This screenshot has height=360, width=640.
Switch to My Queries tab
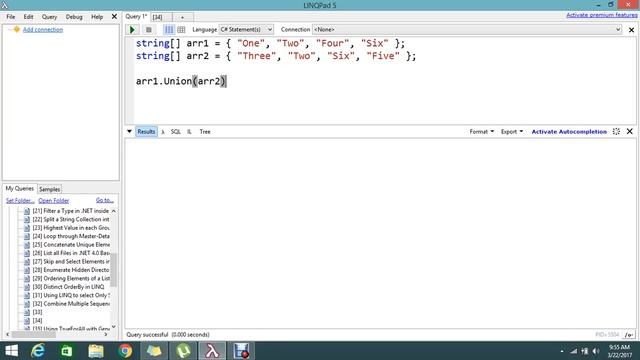point(20,189)
